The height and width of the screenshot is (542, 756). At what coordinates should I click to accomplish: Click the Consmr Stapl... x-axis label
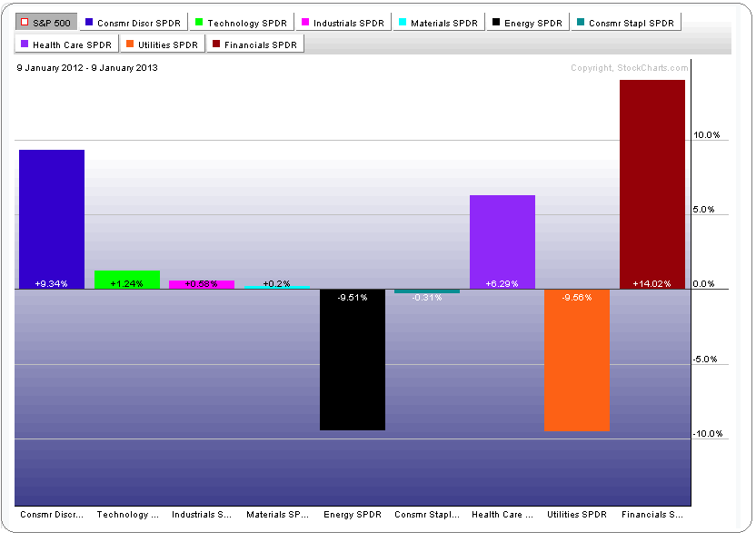(x=427, y=515)
